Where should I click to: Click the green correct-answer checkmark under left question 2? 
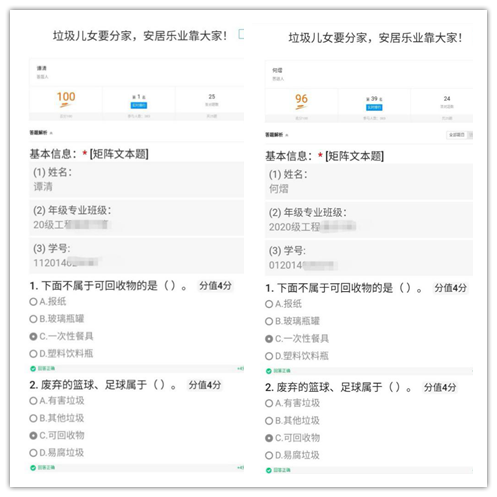click(33, 468)
